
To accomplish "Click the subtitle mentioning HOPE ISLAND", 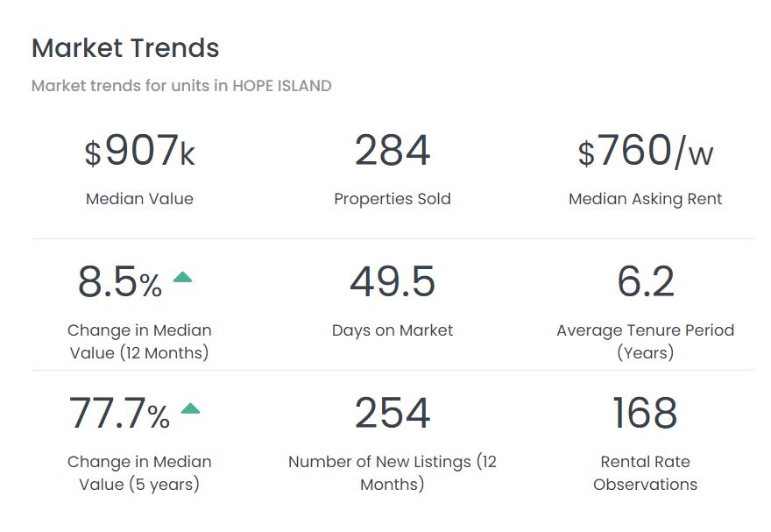I will point(181,86).
